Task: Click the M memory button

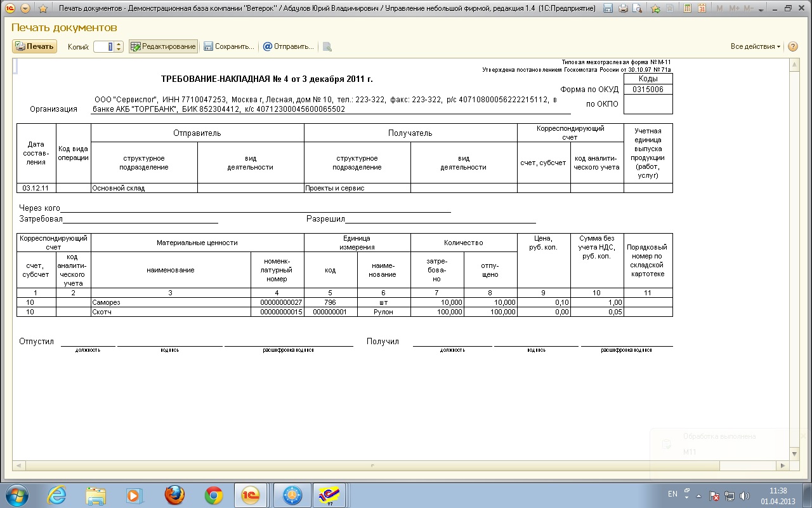Action: pos(719,9)
